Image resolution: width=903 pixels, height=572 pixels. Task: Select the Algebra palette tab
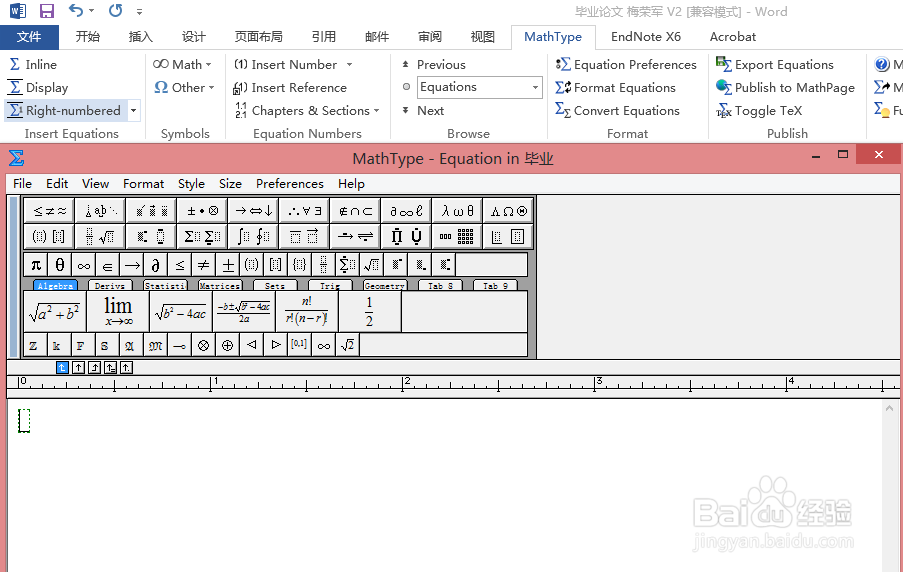pyautogui.click(x=55, y=286)
